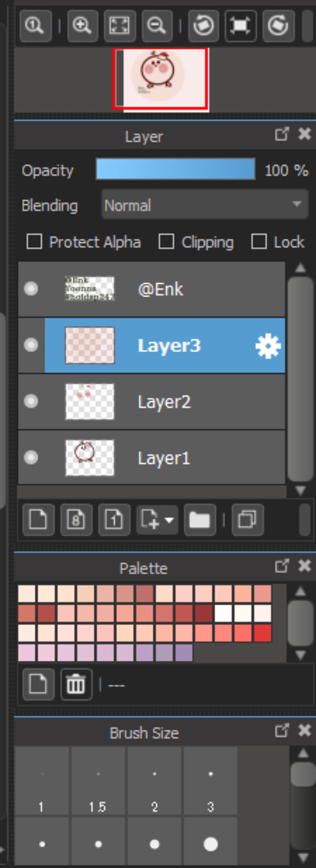This screenshot has height=868, width=316.
Task: Select the Layer2 layer
Action: coord(152,402)
